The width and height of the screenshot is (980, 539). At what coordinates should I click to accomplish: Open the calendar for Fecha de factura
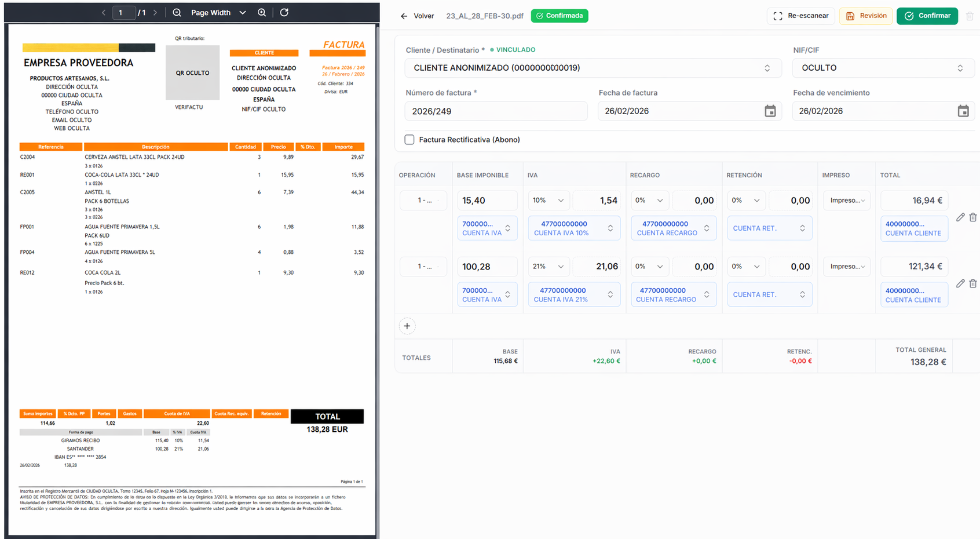(x=770, y=111)
